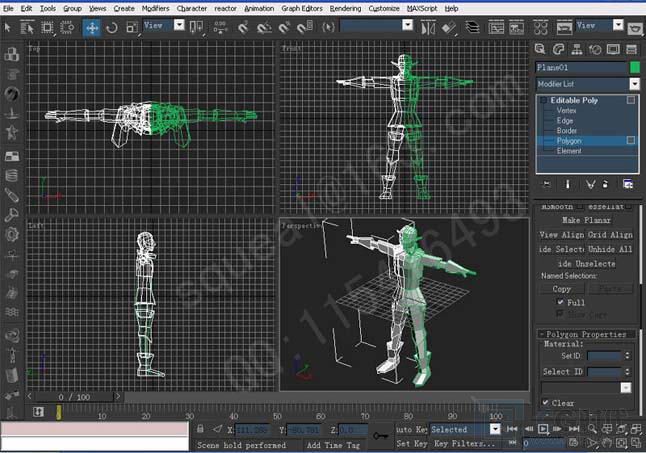Open the MAXScript menu

[x=422, y=8]
